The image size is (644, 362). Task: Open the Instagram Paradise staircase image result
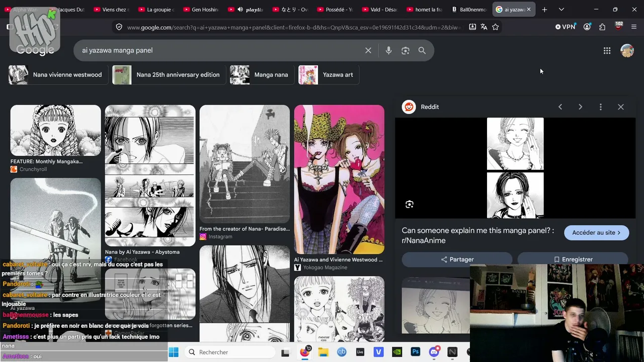245,164
